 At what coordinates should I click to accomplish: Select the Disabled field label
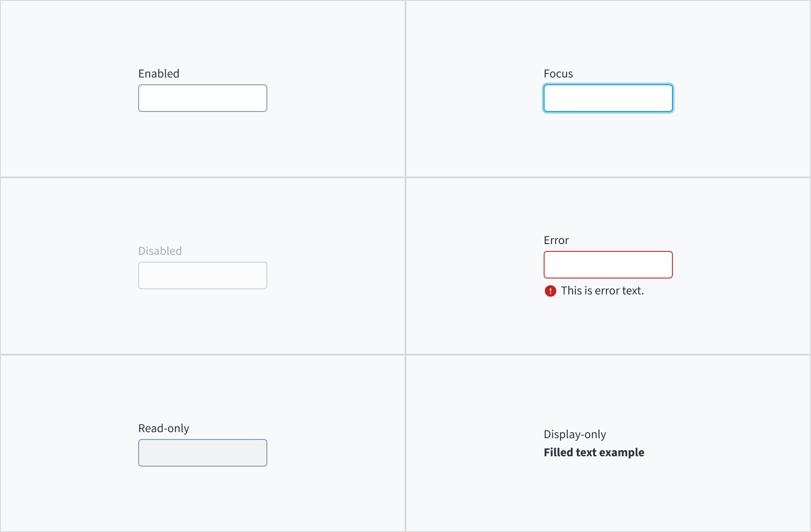(x=160, y=251)
